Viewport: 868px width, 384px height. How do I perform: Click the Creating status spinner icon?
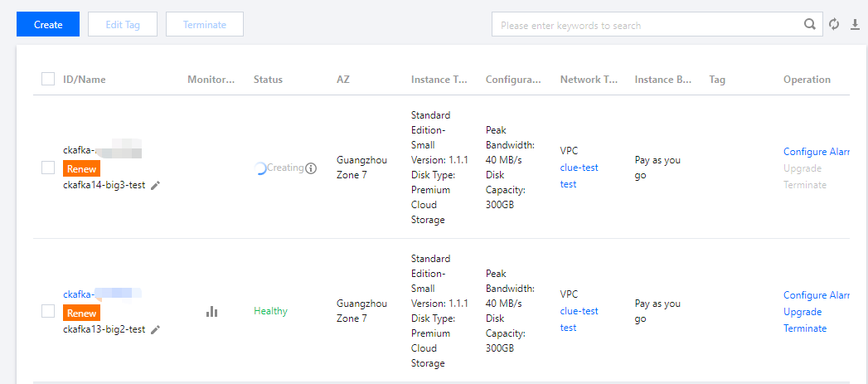click(260, 168)
